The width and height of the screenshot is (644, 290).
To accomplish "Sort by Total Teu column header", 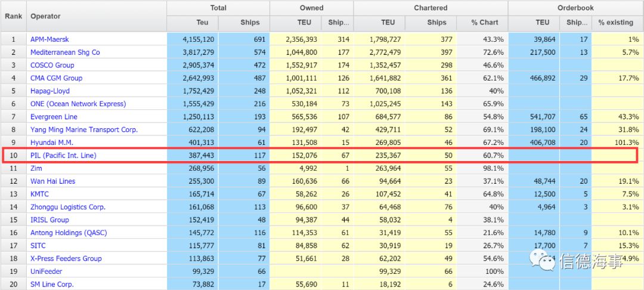I will click(193, 23).
